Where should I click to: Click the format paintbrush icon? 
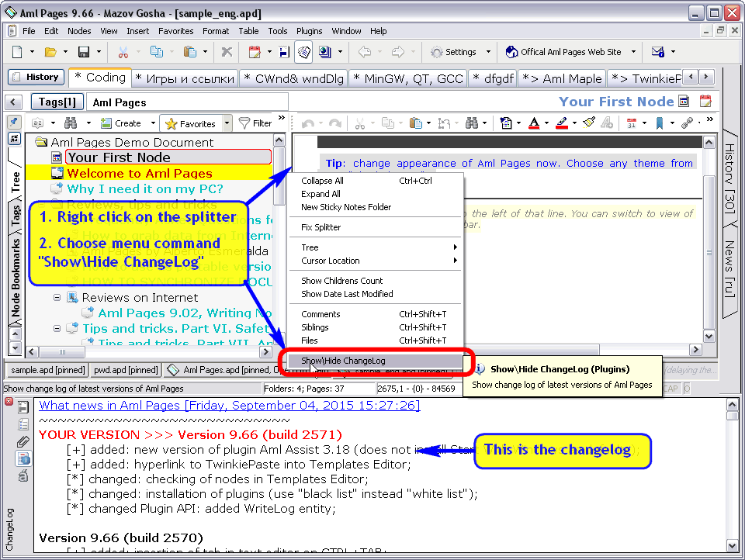(x=589, y=123)
